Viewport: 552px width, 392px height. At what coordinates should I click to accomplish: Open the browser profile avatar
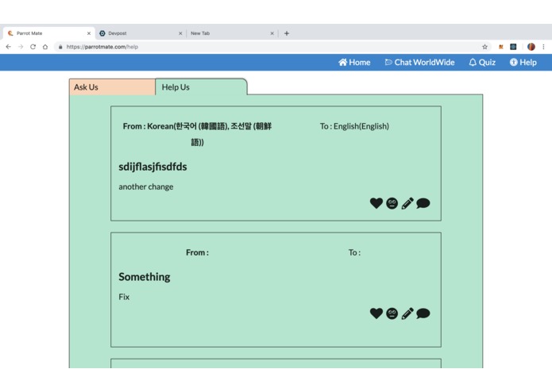click(x=531, y=47)
